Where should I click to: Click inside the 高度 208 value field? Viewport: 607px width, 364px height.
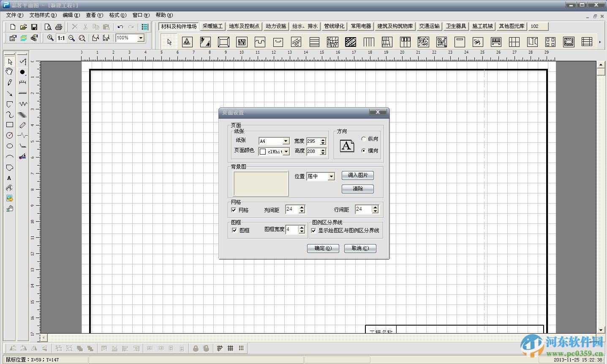click(x=313, y=151)
